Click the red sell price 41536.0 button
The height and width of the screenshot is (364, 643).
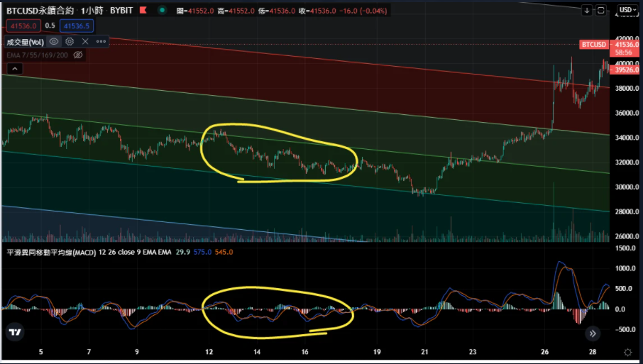click(x=23, y=26)
